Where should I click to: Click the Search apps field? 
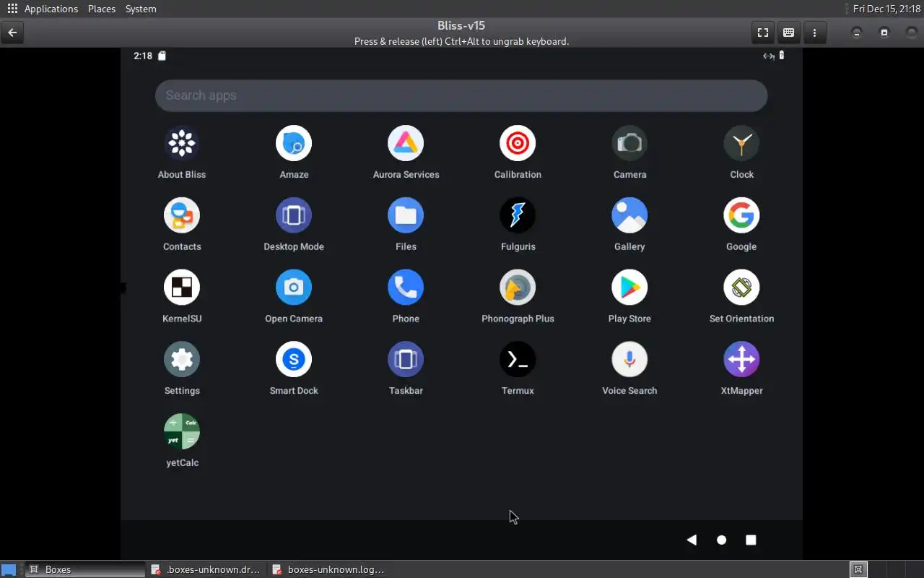tap(461, 95)
